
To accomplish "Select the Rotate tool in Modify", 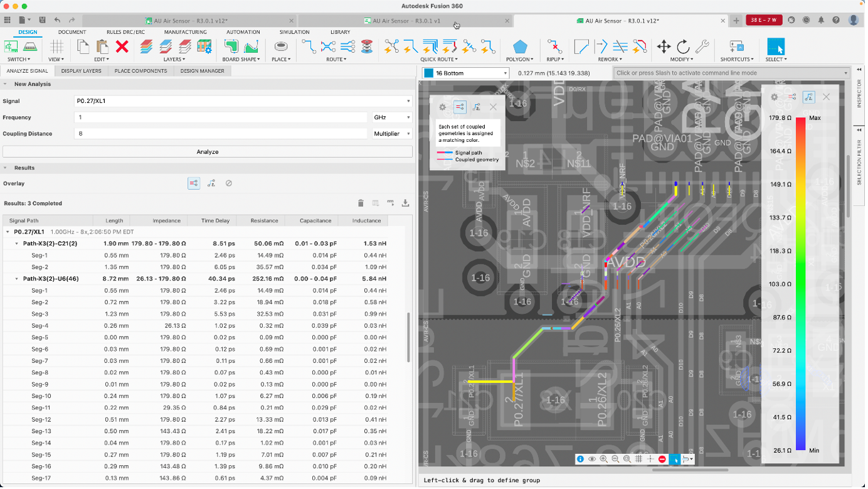I will pyautogui.click(x=683, y=46).
